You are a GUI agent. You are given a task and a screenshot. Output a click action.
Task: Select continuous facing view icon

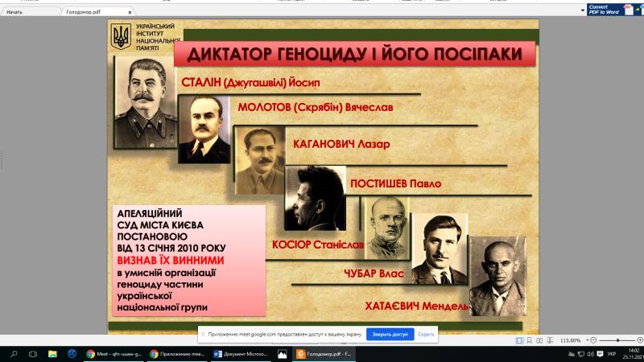548,340
